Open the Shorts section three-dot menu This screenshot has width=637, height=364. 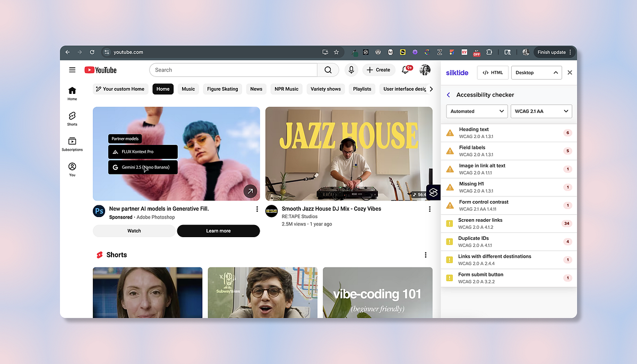pyautogui.click(x=425, y=255)
